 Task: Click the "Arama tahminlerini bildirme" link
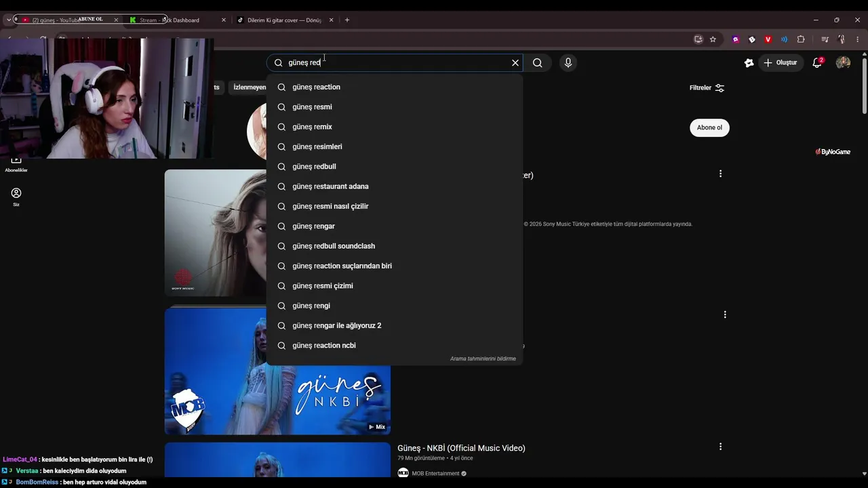click(x=483, y=359)
